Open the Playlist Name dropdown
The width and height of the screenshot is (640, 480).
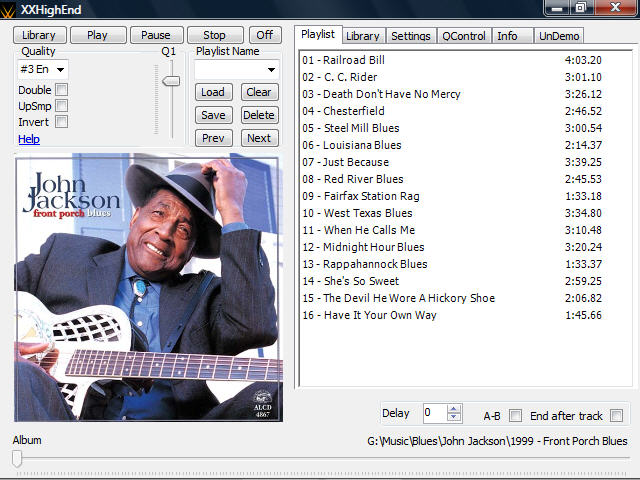pos(237,70)
